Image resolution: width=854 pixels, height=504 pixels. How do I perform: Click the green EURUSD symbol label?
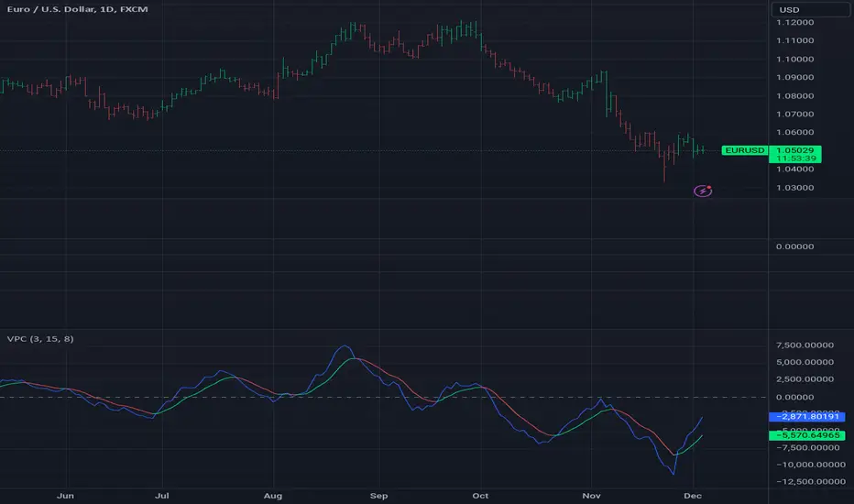[743, 150]
